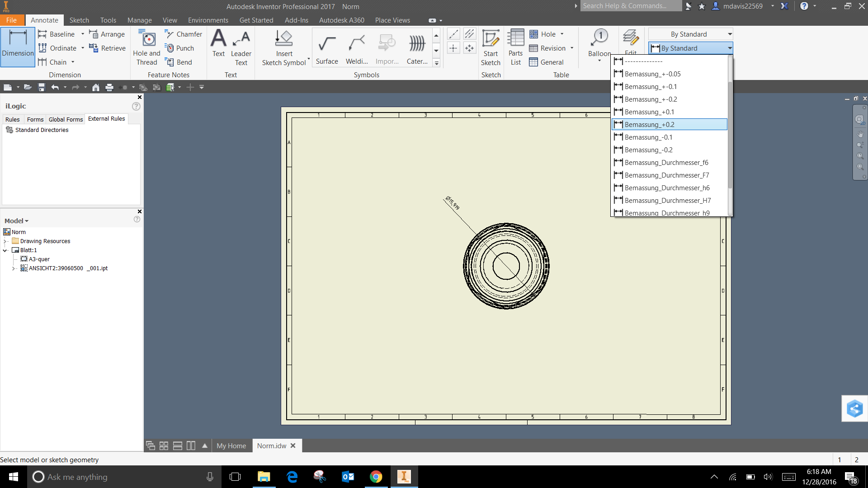The height and width of the screenshot is (488, 868).
Task: Click the style list scrollbar
Action: (x=730, y=136)
